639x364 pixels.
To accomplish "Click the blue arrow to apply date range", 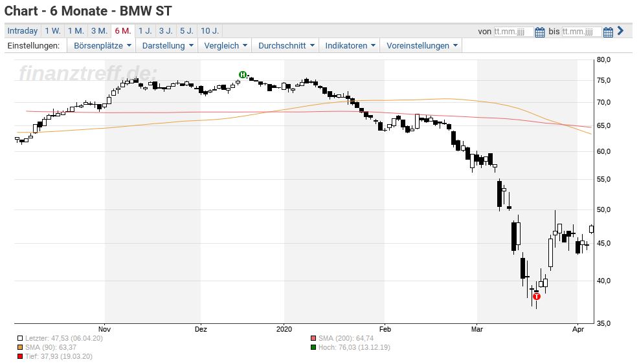I will 620,30.
